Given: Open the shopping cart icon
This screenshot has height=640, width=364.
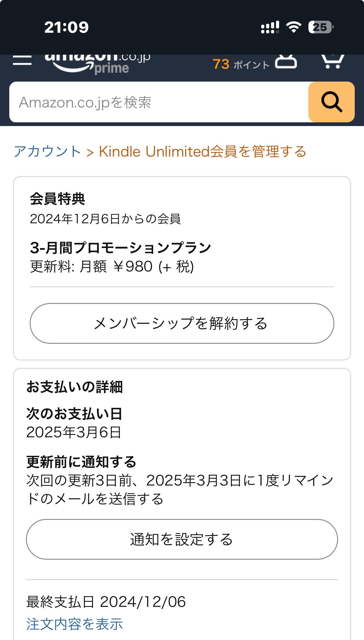Looking at the screenshot, I should pyautogui.click(x=333, y=61).
